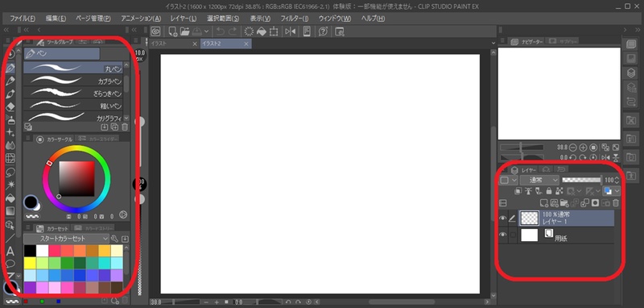Select the Gradient tool in tool palette
Screen dimensions: 644x308
pos(10,211)
